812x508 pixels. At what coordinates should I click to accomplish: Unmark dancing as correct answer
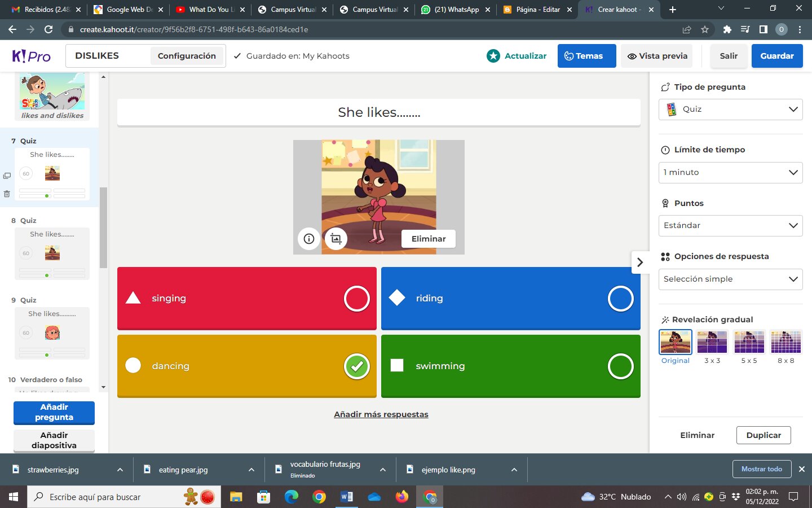[x=357, y=366]
